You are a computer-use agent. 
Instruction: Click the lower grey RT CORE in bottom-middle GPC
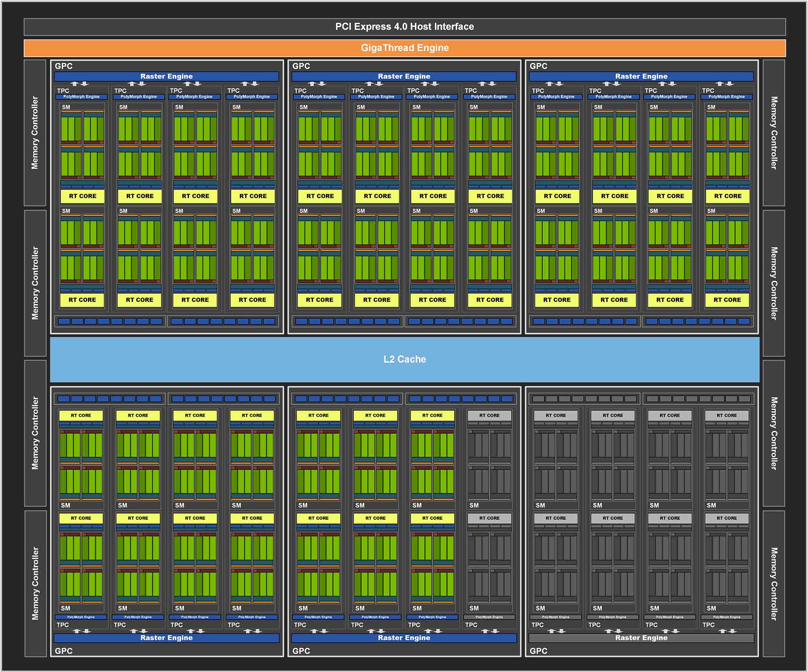click(x=489, y=518)
